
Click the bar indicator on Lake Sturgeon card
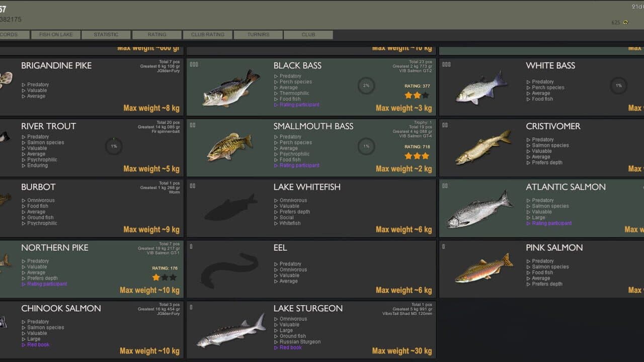click(191, 307)
